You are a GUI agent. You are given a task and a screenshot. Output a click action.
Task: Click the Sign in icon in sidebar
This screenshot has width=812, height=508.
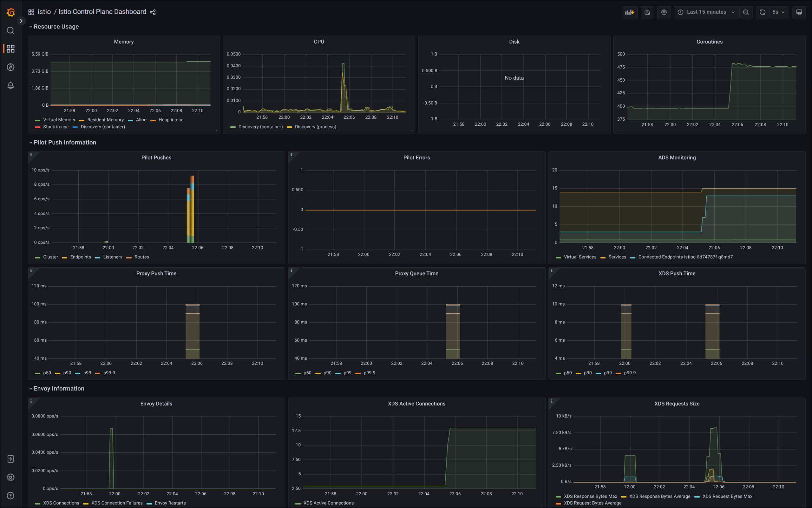(x=10, y=459)
